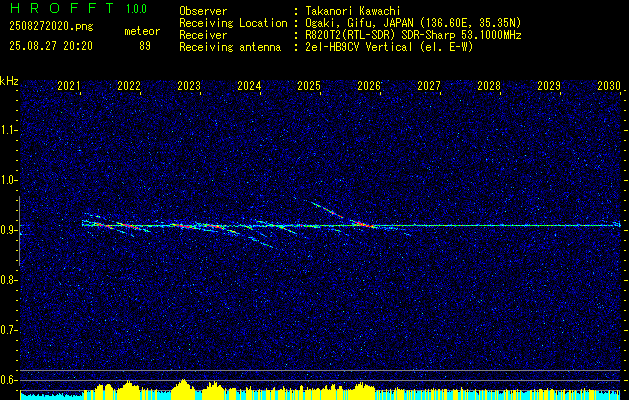Click the 2025 time axis label

(309, 86)
